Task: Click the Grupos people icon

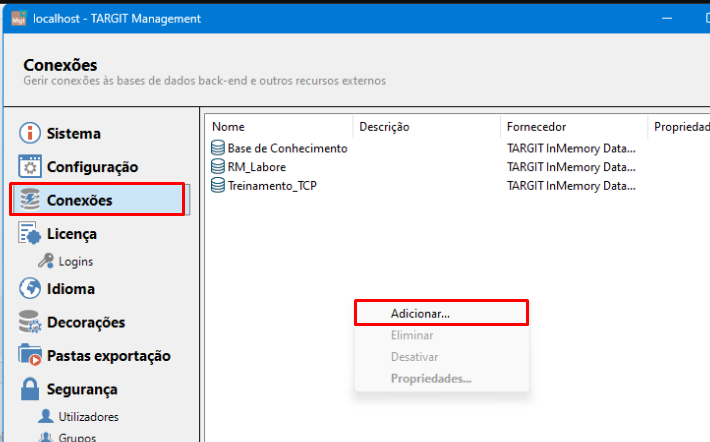Action: 46,437
